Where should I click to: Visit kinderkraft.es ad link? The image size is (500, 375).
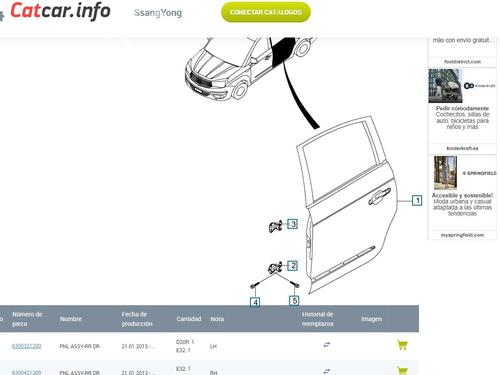pyautogui.click(x=462, y=148)
